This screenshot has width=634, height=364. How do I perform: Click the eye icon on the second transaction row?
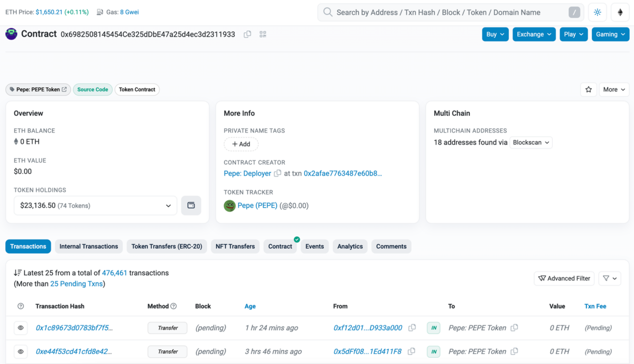[20, 351]
